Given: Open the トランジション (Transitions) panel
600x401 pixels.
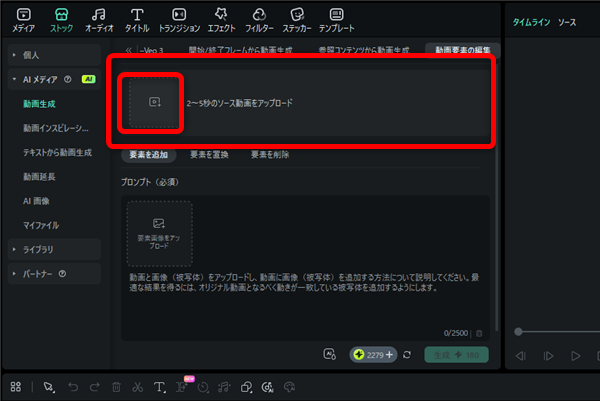Looking at the screenshot, I should [x=179, y=16].
